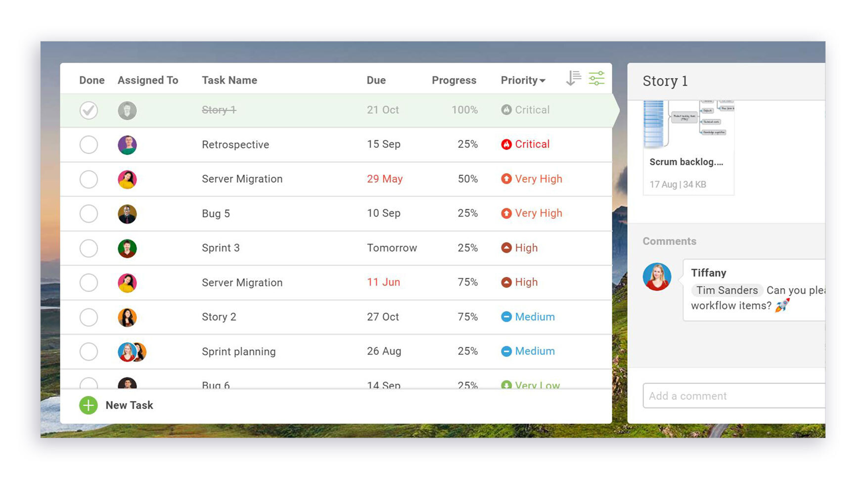Uncheck the Done checkbox for Story 1
Viewport: 868px width, 478px height.
coord(89,110)
